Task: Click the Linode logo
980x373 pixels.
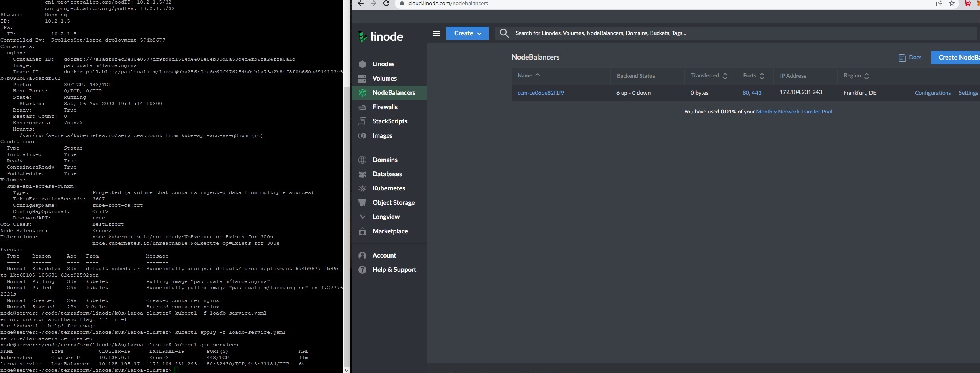Action: [x=380, y=37]
